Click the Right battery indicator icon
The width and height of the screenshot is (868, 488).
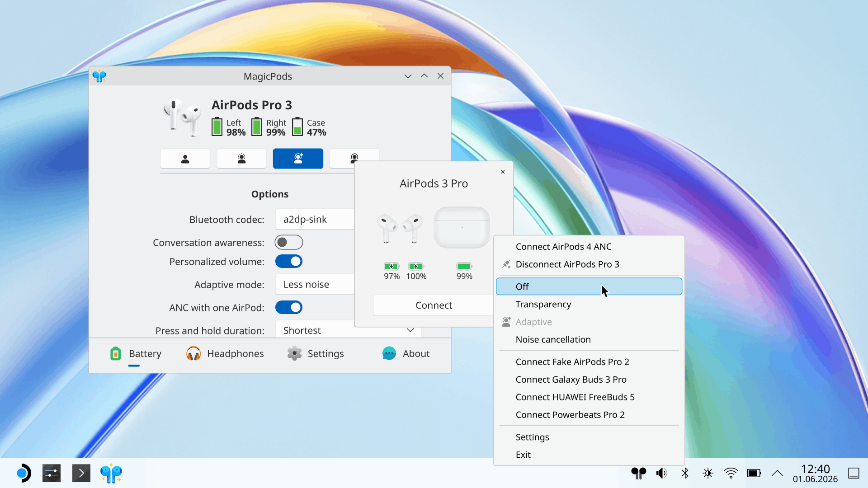click(257, 127)
